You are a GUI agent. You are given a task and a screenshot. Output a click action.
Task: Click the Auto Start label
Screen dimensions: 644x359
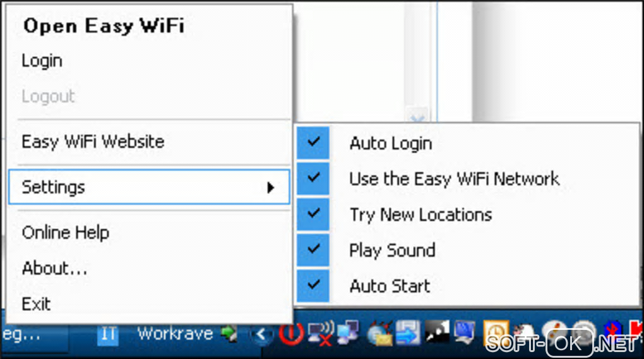tap(390, 286)
